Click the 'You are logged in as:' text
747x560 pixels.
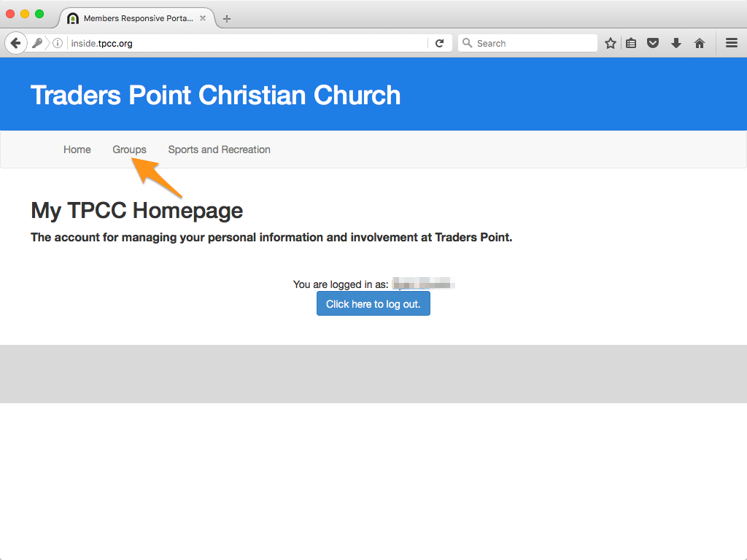[x=341, y=284]
